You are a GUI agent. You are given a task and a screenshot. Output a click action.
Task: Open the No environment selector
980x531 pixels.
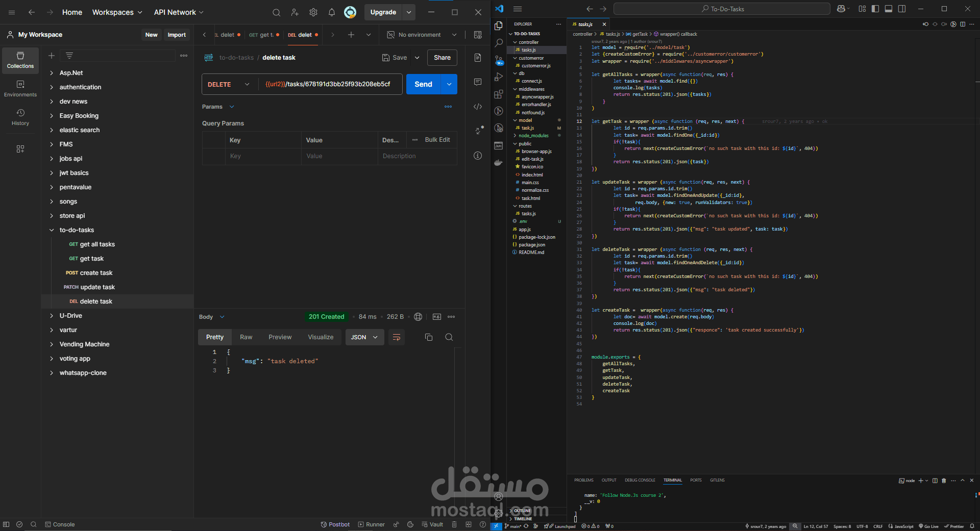pyautogui.click(x=422, y=35)
